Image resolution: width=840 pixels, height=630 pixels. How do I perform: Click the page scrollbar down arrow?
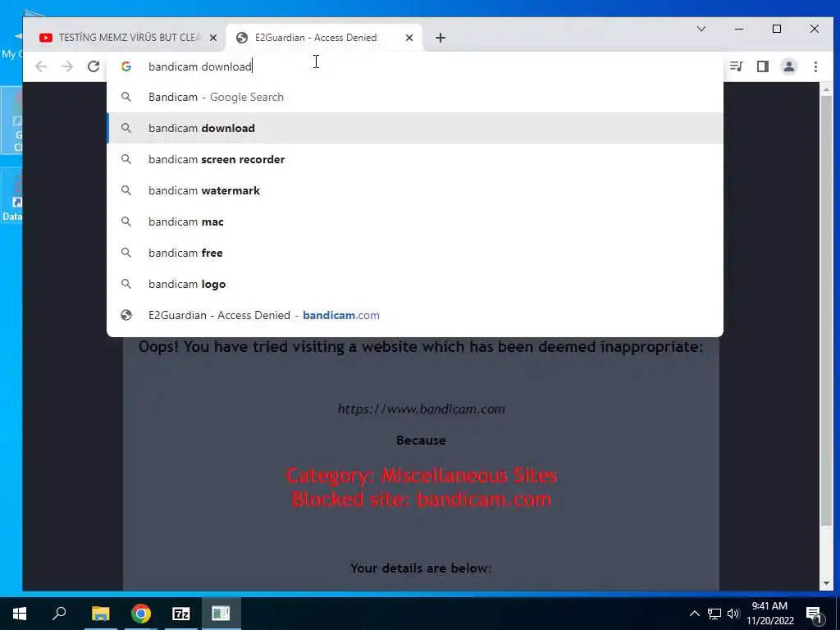(827, 583)
